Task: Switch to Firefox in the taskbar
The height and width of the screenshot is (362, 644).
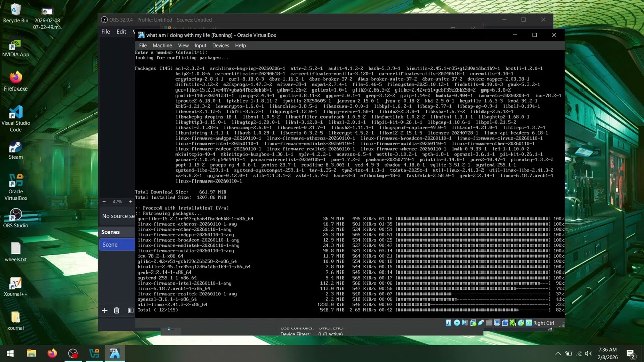Action: click(x=52, y=353)
